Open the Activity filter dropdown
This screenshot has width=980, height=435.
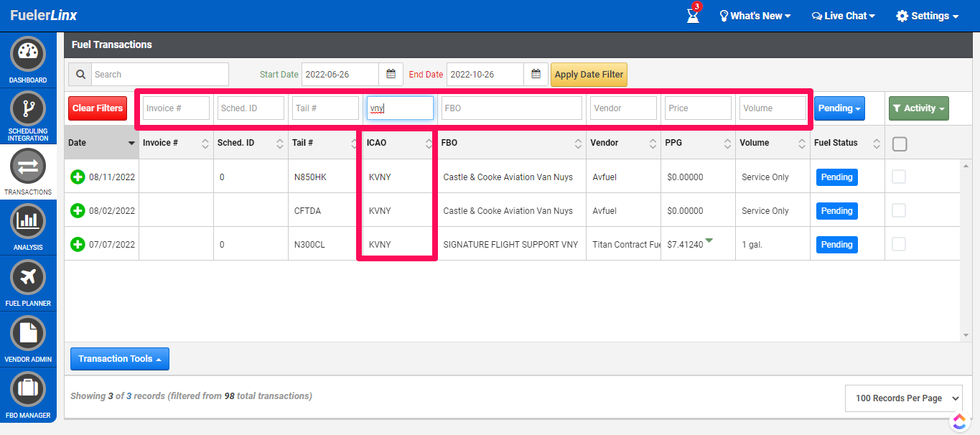click(x=918, y=108)
